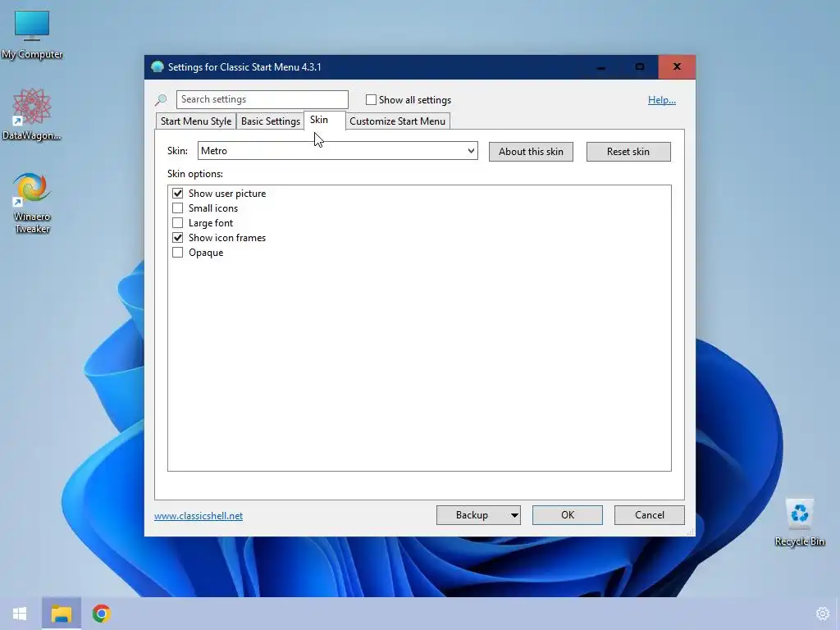Enable Large font option
The image size is (840, 630).
pos(177,223)
